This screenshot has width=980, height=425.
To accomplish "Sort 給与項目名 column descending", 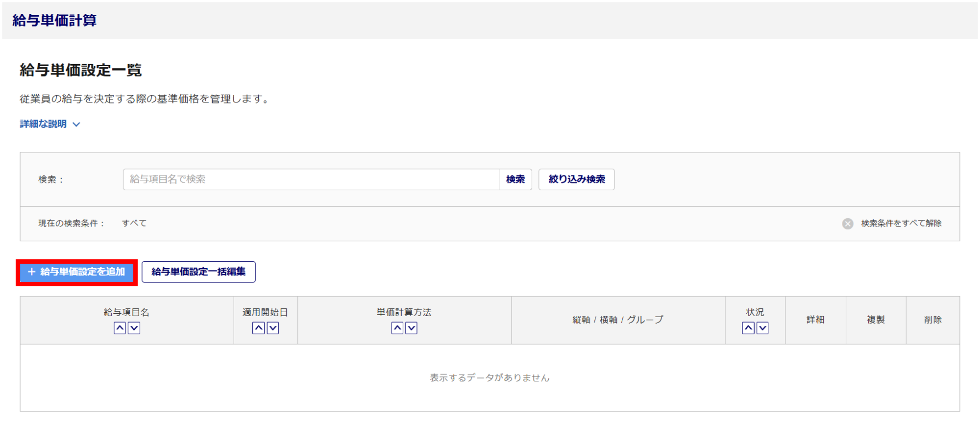I will pyautogui.click(x=134, y=328).
